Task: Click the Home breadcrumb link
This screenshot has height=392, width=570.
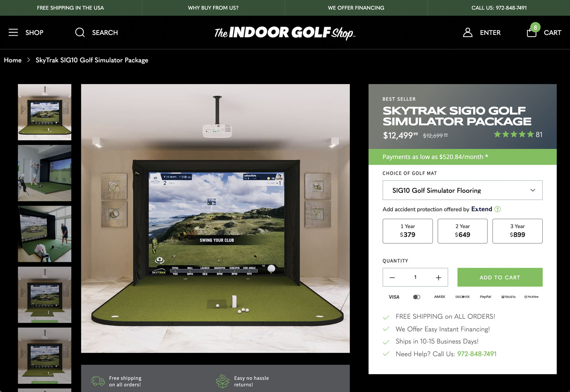Action: (13, 60)
